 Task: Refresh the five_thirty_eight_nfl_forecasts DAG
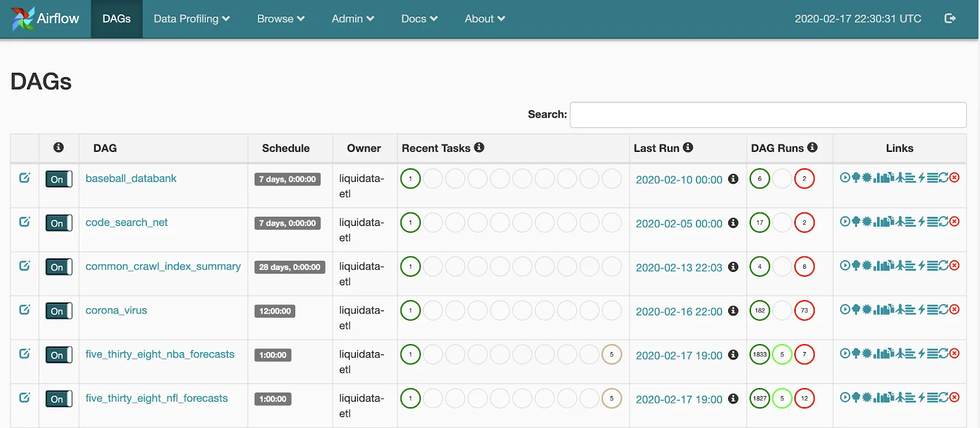tap(943, 397)
